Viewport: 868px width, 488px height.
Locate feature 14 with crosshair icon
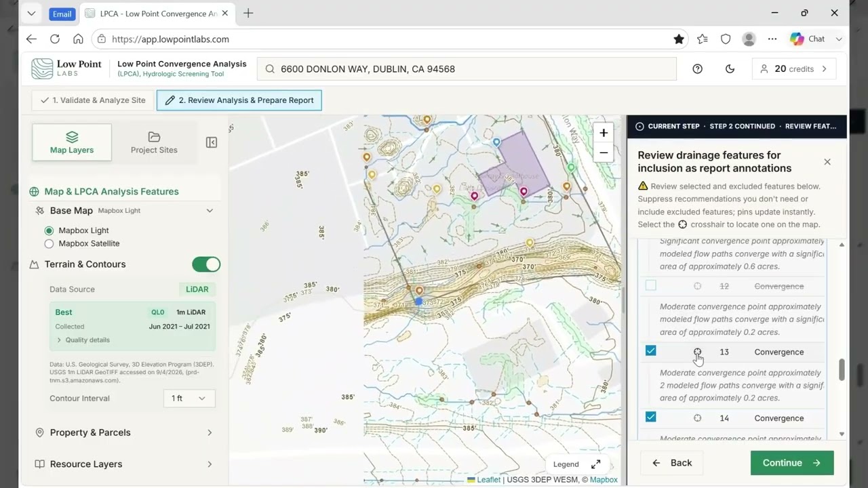point(697,418)
